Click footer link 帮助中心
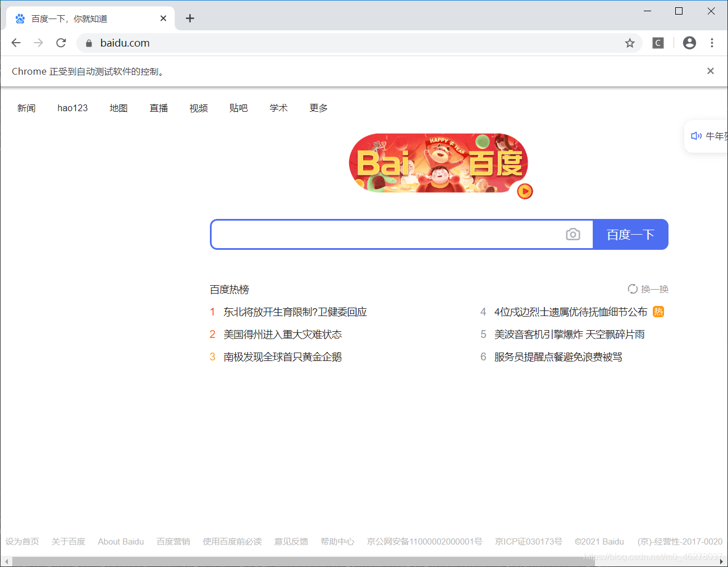This screenshot has height=567, width=728. (337, 541)
